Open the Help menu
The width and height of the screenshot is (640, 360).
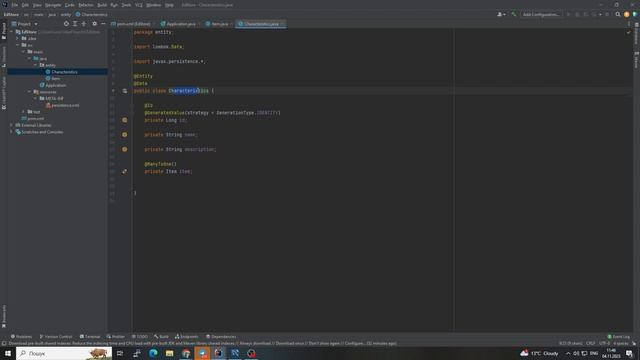pos(169,5)
